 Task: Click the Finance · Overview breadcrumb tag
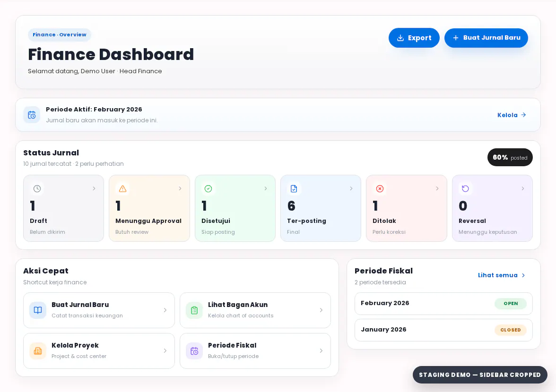(60, 34)
